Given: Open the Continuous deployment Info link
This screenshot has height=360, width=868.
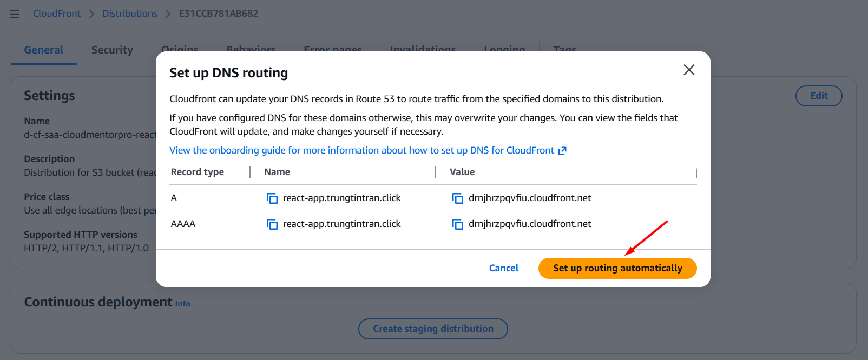Looking at the screenshot, I should click(x=183, y=304).
